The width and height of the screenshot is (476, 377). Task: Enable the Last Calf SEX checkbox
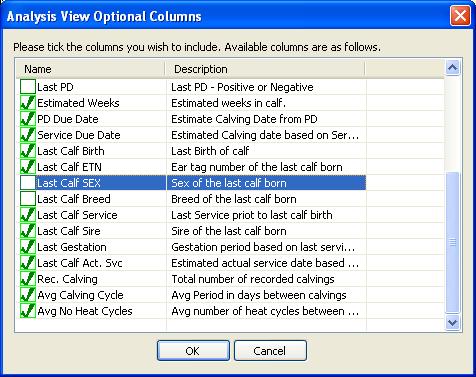tap(28, 183)
